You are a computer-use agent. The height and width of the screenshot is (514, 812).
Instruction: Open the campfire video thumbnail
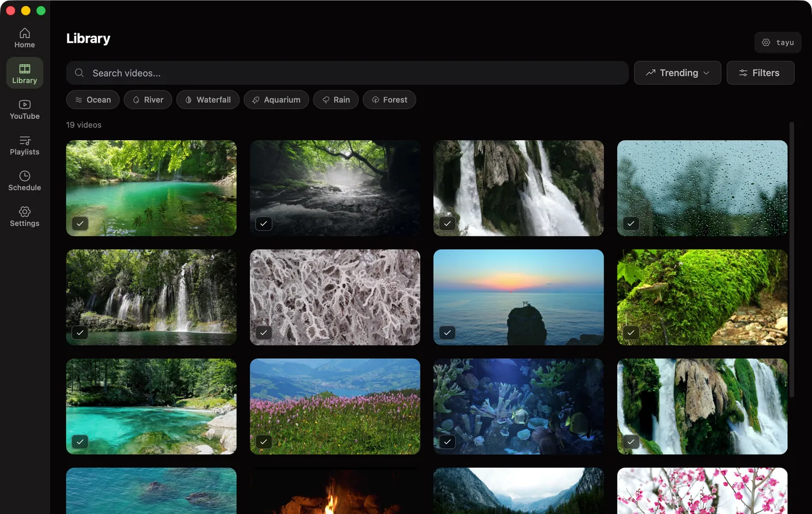[335, 491]
